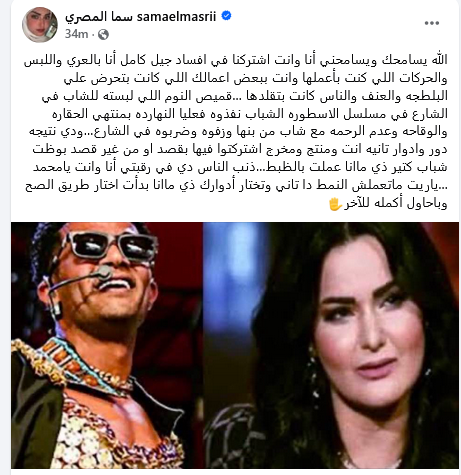Viewport: 461px width, 475px height.
Task: Click the samaelmasrii username text
Action: tap(176, 16)
